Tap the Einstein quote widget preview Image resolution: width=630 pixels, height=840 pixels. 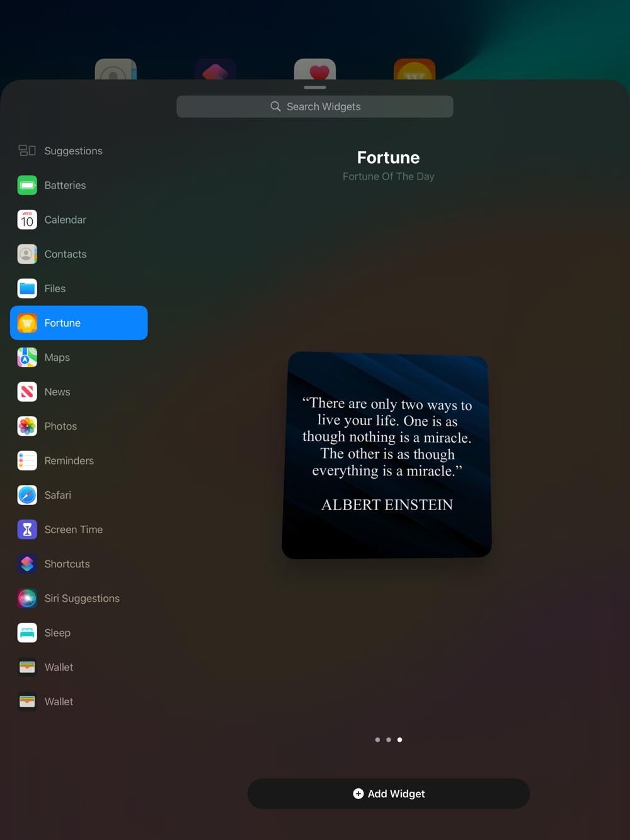(387, 455)
